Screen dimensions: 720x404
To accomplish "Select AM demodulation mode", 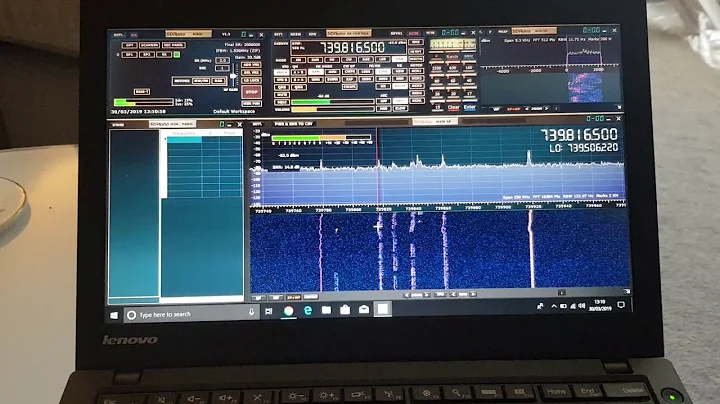I will [x=298, y=60].
